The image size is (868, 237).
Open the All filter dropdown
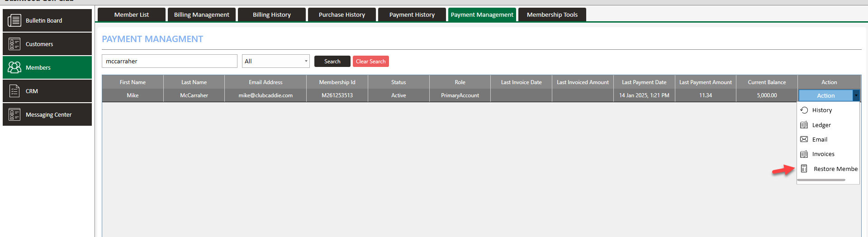(x=275, y=61)
